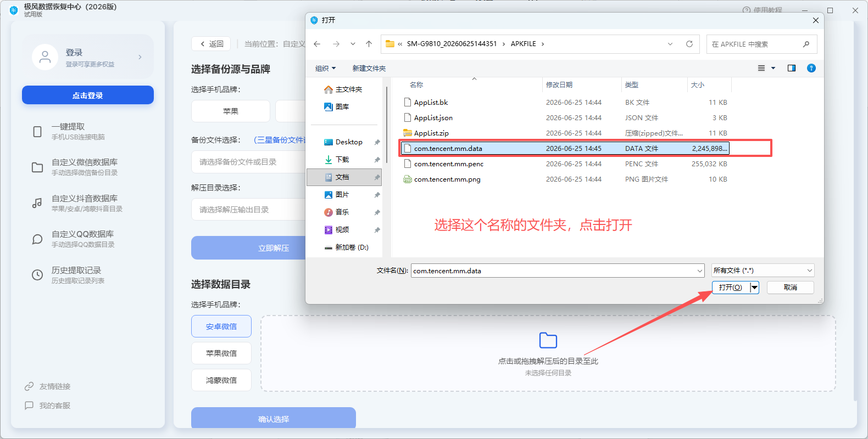Viewport: 868px width, 439px height.
Task: Expand APKFILE breadcrumb chevron
Action: [x=543, y=44]
